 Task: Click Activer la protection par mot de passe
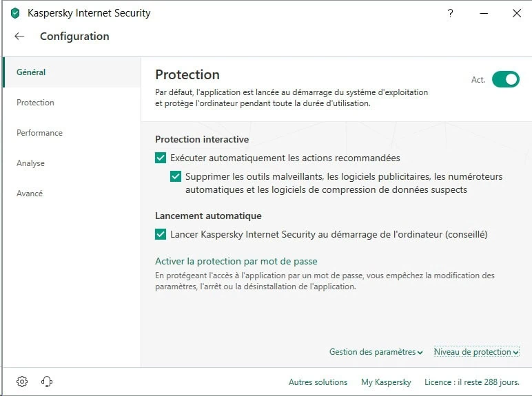point(236,262)
